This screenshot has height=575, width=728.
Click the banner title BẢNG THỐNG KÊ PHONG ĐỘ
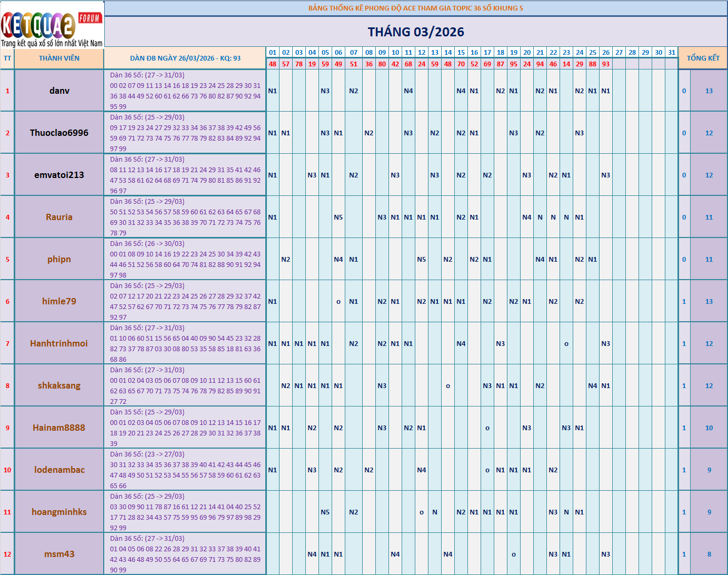(x=415, y=8)
